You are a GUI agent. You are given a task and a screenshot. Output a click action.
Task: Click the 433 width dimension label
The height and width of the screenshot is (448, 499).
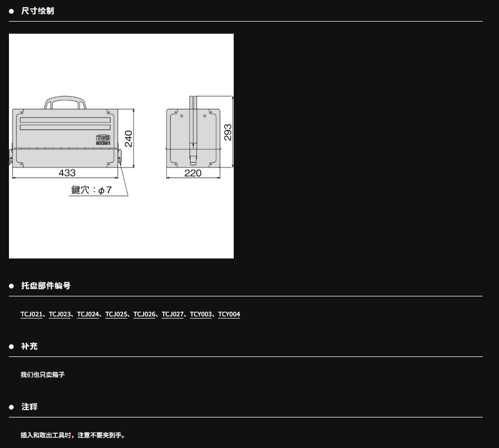point(67,173)
